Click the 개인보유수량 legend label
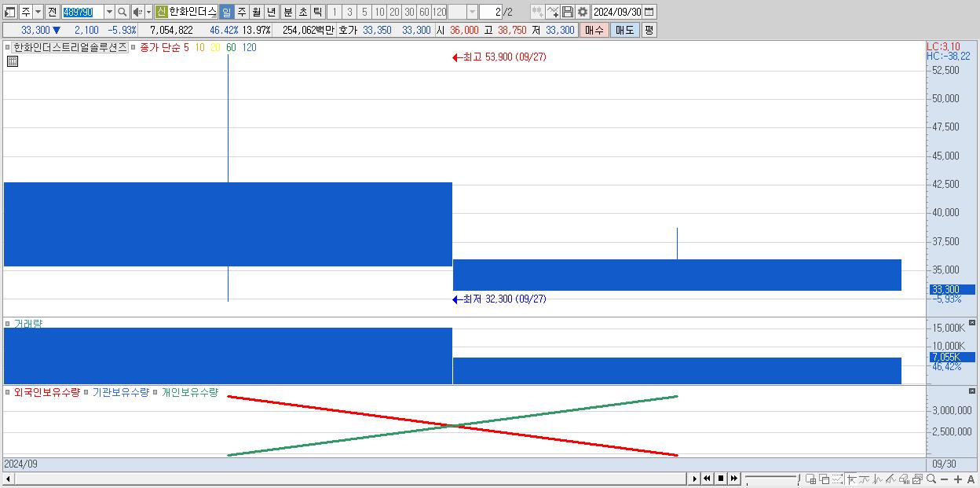Image resolution: width=980 pixels, height=488 pixels. click(190, 392)
